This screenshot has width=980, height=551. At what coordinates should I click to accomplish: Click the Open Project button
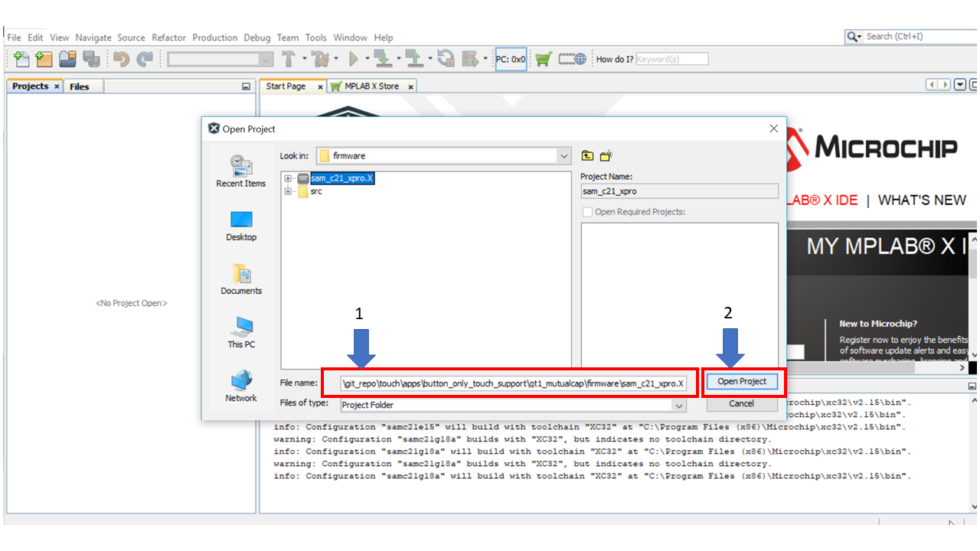[x=741, y=382]
